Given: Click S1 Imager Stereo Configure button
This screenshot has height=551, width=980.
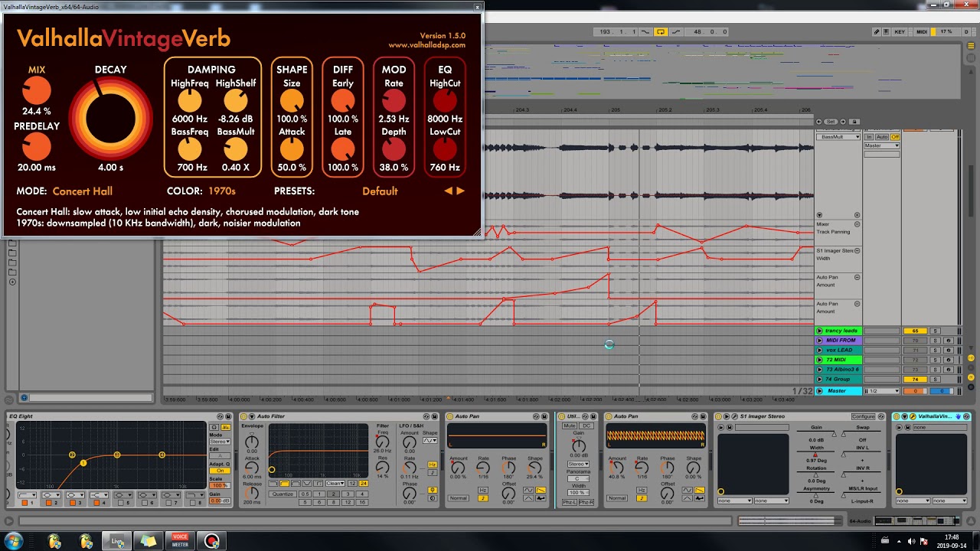Looking at the screenshot, I should point(863,416).
